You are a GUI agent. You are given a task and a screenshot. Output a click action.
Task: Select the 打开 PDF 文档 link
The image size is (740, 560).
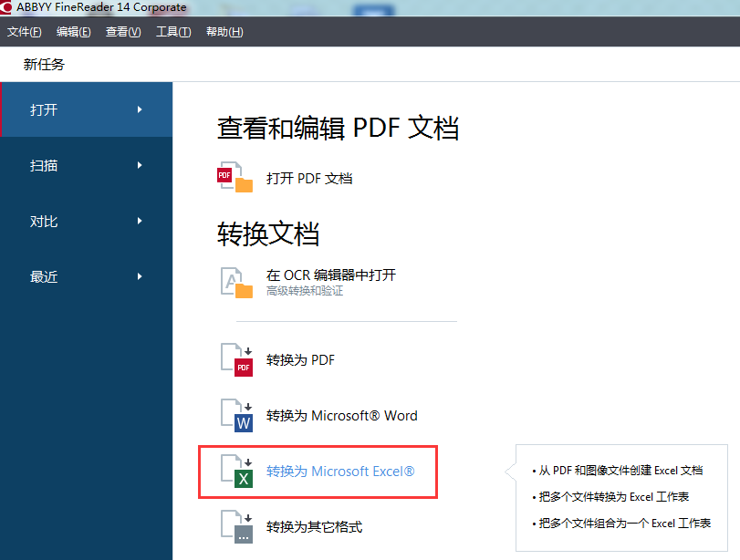pyautogui.click(x=309, y=179)
